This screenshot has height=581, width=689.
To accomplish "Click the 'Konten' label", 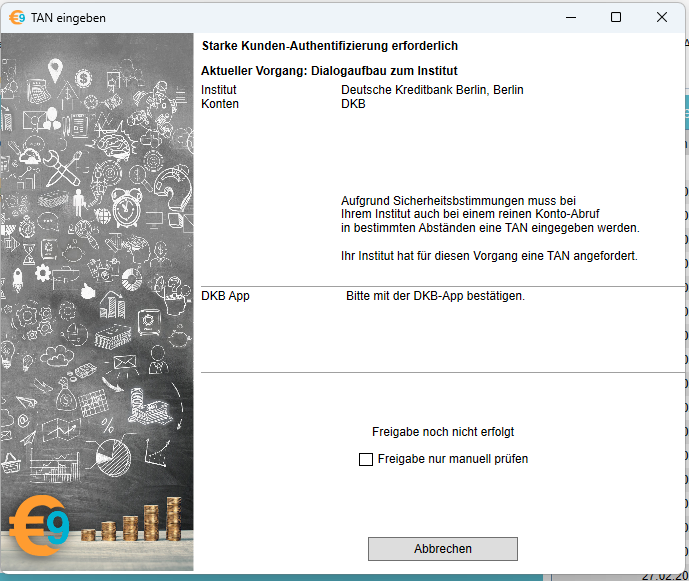I will (x=220, y=104).
